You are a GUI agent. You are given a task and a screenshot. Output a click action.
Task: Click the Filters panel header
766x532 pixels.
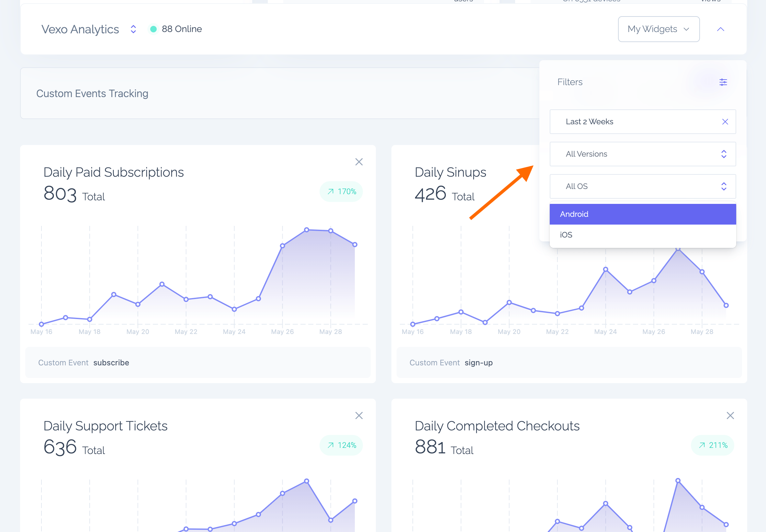click(x=569, y=82)
